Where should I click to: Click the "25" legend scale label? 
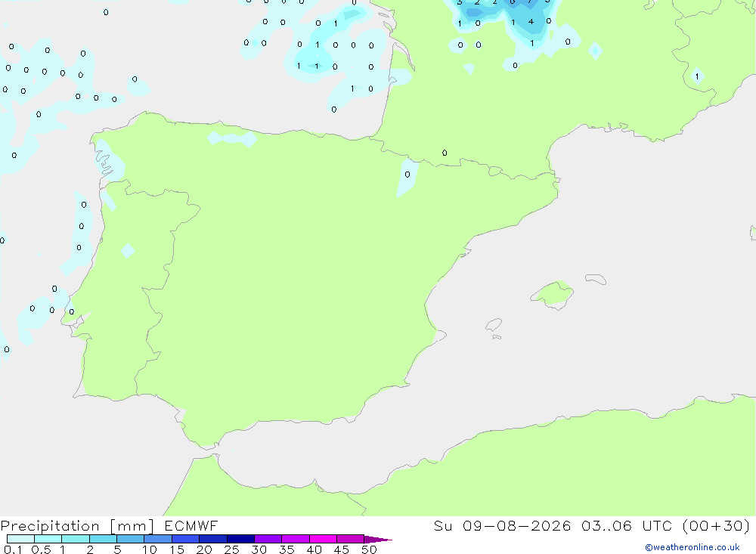click(x=231, y=549)
